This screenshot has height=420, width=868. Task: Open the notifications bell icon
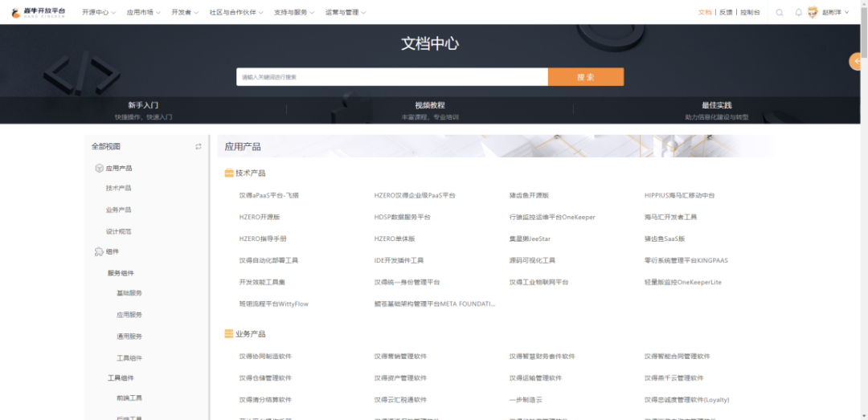click(798, 12)
